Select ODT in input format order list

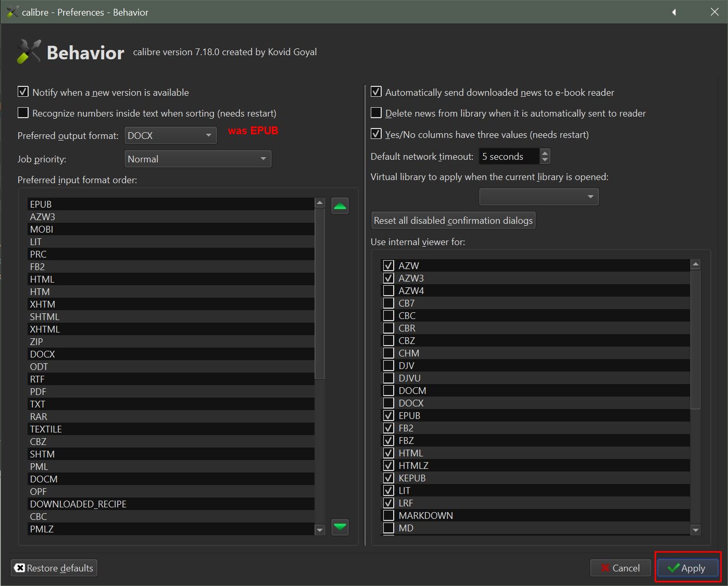point(171,366)
